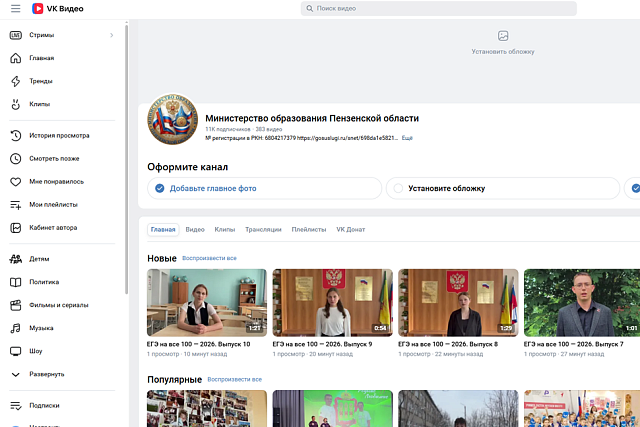Toggle checkmark beside Добавьте главное фото
This screenshot has height=427, width=640.
(x=160, y=188)
